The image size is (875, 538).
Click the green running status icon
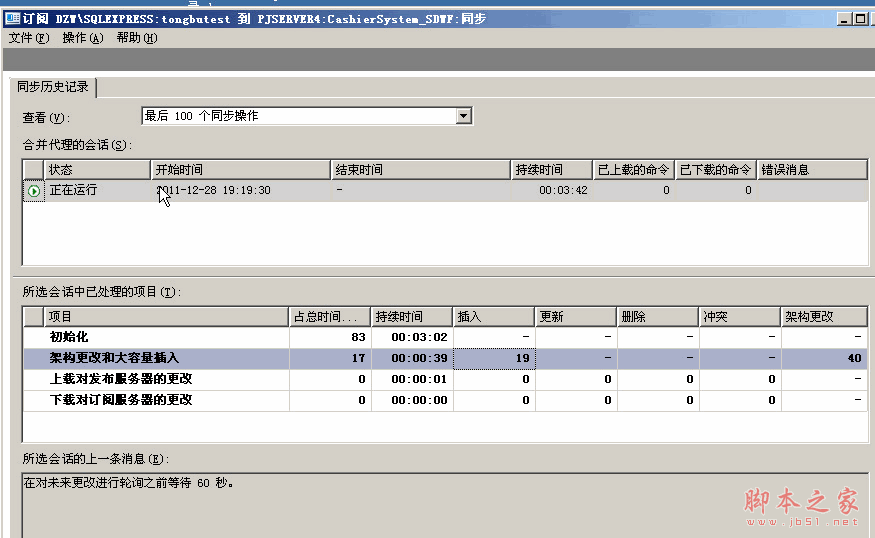(33, 191)
